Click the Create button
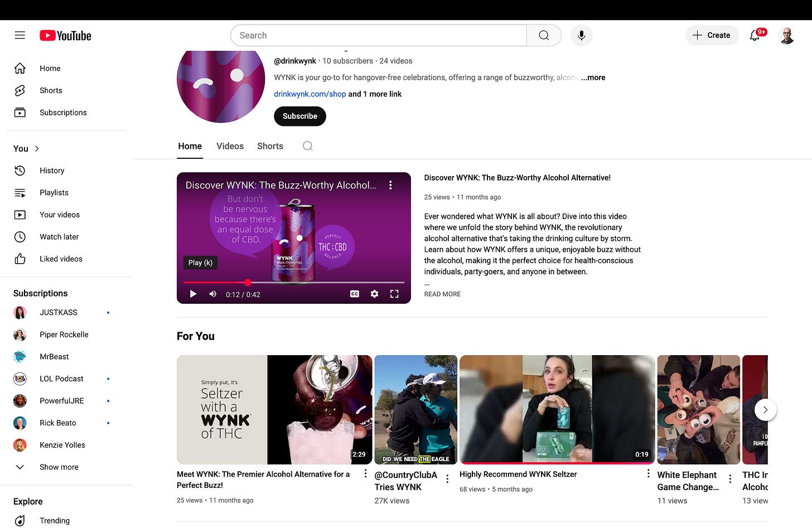Image resolution: width=812 pixels, height=528 pixels. pos(712,35)
